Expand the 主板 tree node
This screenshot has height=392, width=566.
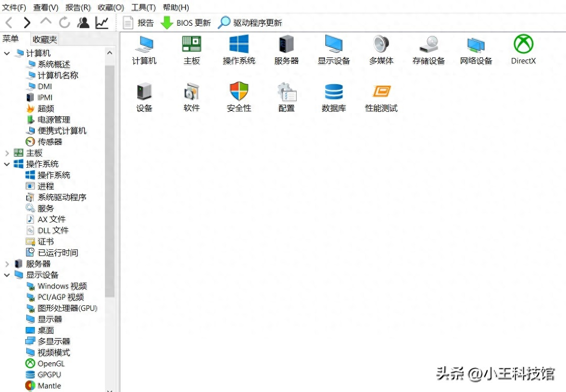[x=7, y=153]
